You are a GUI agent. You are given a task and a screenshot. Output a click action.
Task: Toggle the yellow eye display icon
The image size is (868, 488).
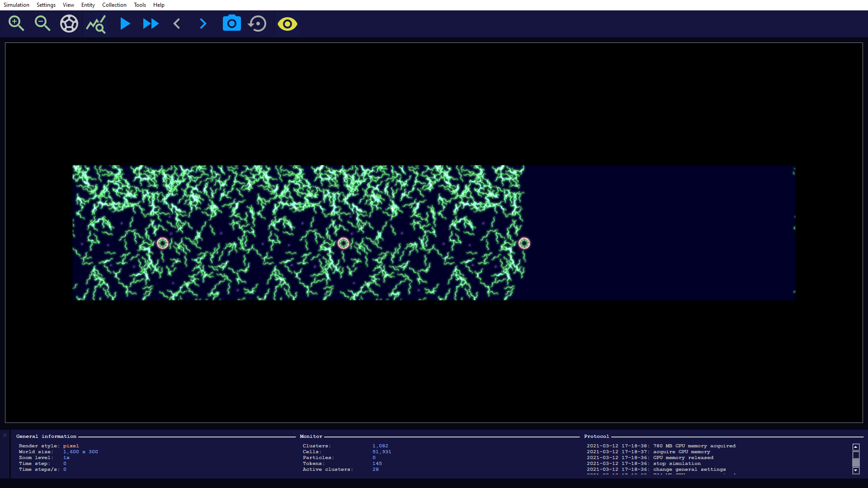tap(287, 23)
